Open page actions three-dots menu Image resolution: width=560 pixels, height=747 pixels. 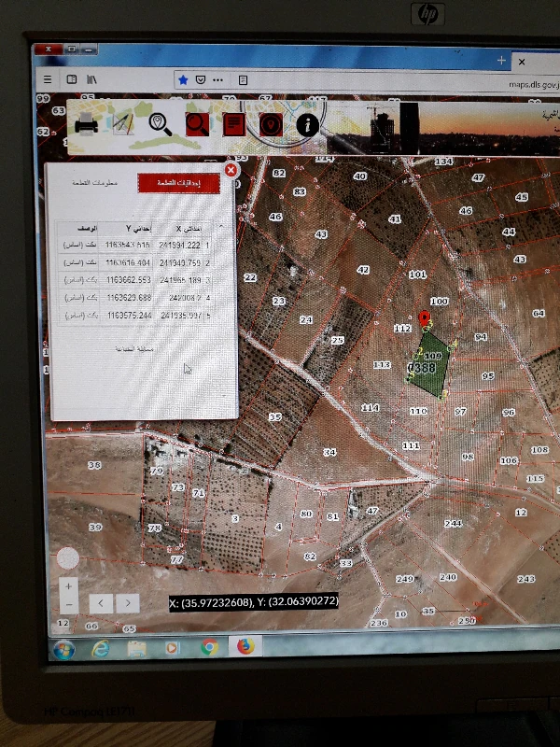pos(218,79)
